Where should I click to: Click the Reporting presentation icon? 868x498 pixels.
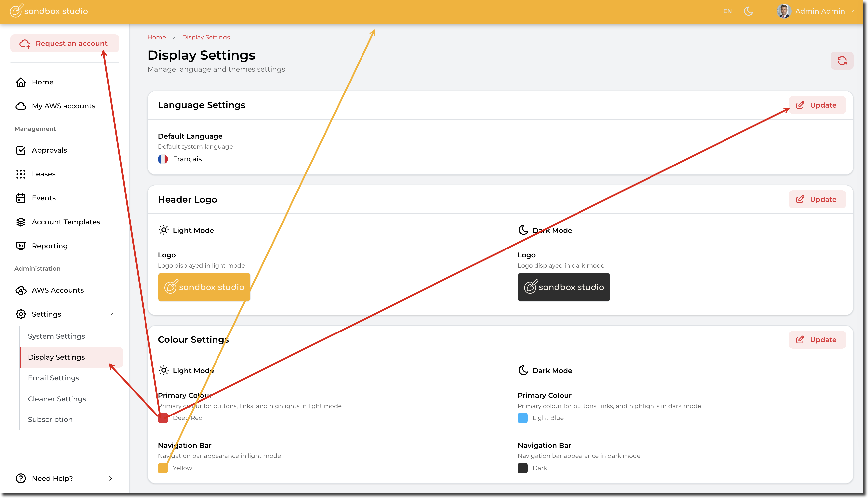[21, 246]
